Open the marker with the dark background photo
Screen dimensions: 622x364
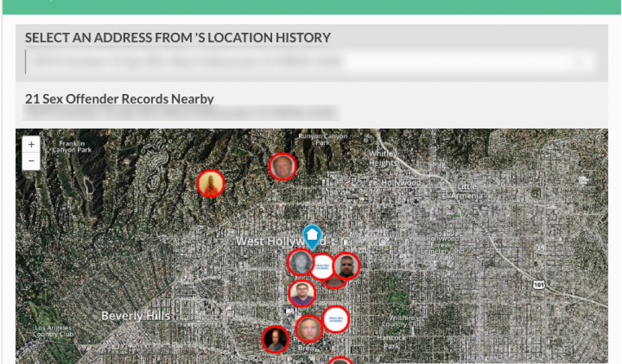point(276,339)
